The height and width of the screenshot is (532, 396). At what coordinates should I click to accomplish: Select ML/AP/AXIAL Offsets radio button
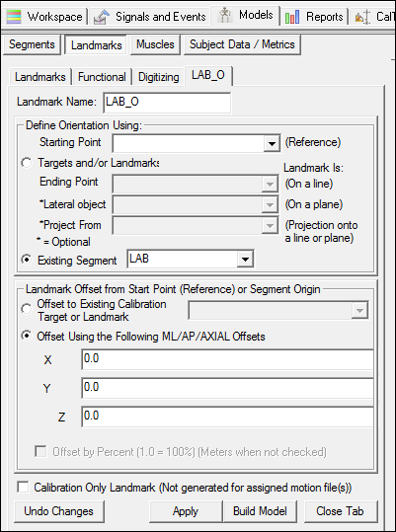point(27,336)
